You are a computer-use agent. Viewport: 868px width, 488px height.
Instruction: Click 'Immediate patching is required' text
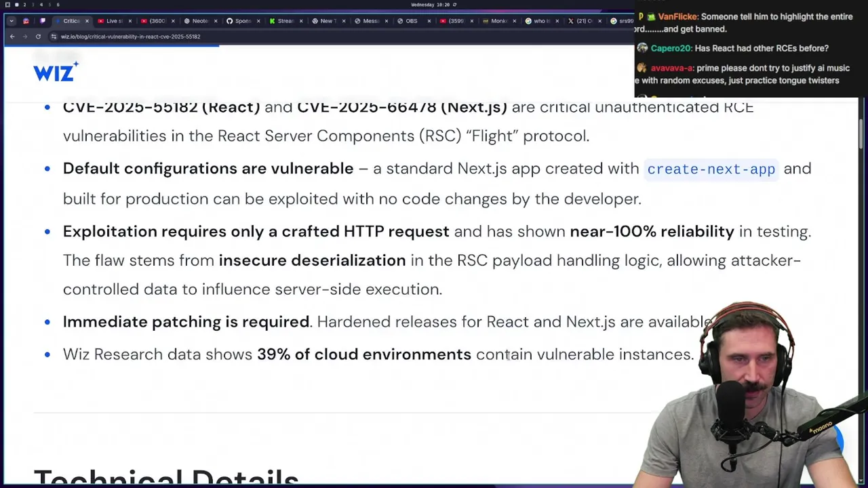pyautogui.click(x=186, y=322)
